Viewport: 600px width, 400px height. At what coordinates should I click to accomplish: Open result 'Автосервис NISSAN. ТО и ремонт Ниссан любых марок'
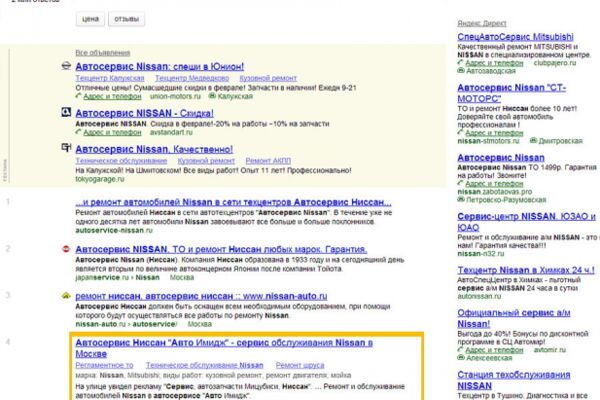tap(221, 250)
